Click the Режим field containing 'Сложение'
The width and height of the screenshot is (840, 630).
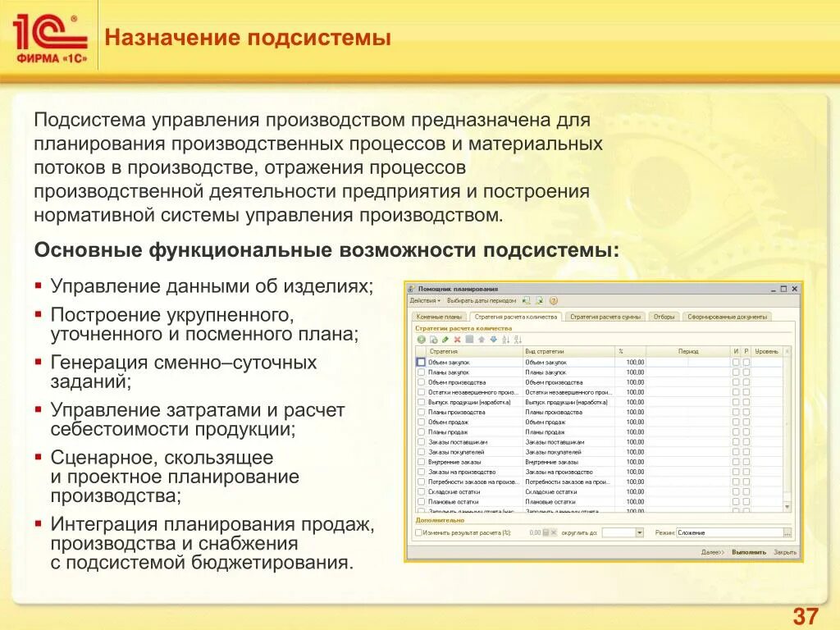click(729, 533)
